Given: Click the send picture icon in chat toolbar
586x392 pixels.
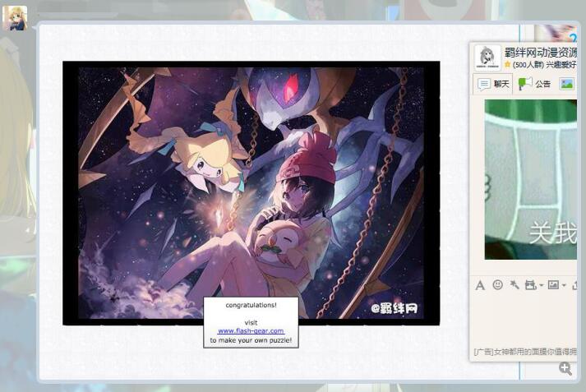Looking at the screenshot, I should (553, 284).
